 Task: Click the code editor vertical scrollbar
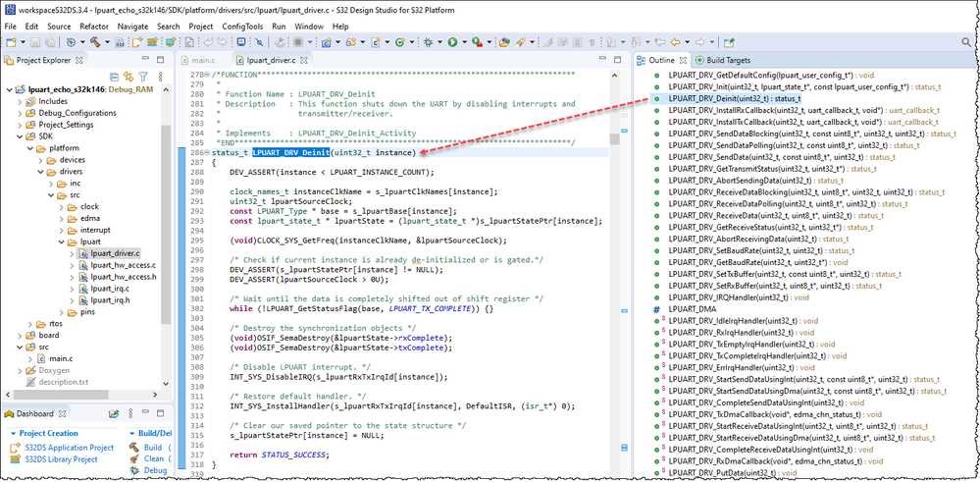coord(614,138)
